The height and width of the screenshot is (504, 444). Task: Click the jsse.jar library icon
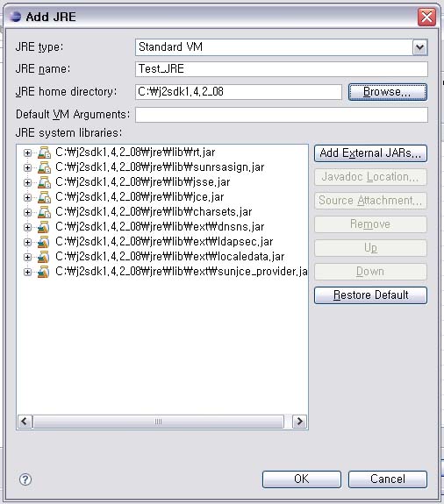(x=44, y=182)
